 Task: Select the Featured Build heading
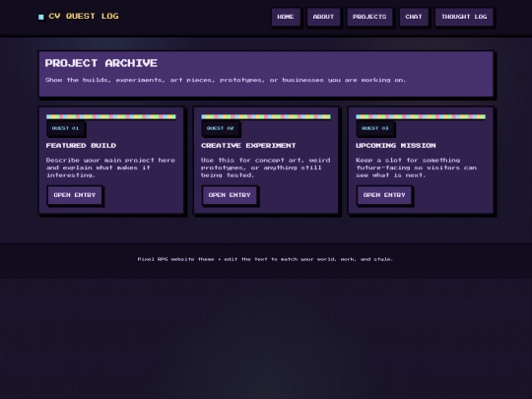tap(81, 146)
